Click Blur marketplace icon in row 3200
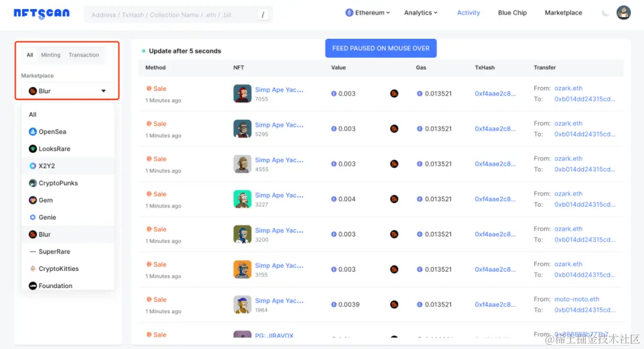The height and width of the screenshot is (349, 644). [x=394, y=234]
